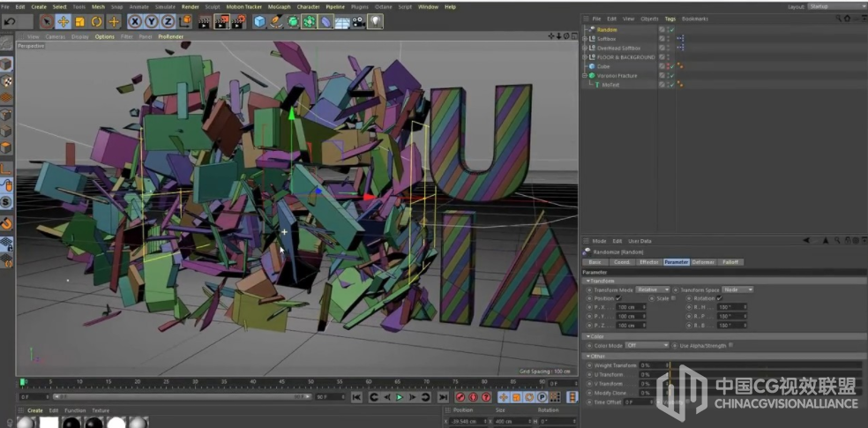The image size is (868, 428).
Task: Click the Cube primitive icon
Action: pyautogui.click(x=259, y=21)
